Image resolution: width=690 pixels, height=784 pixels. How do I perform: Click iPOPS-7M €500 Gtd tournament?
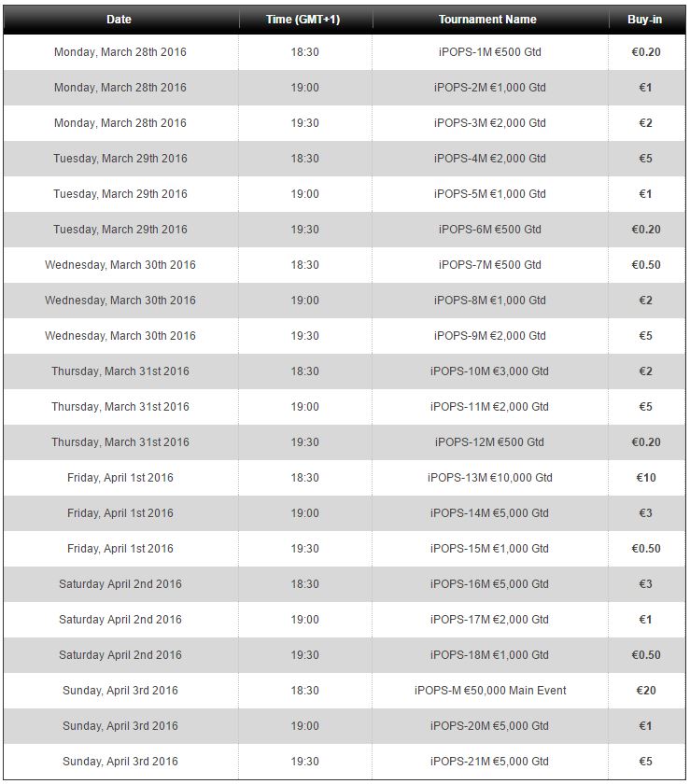[490, 264]
